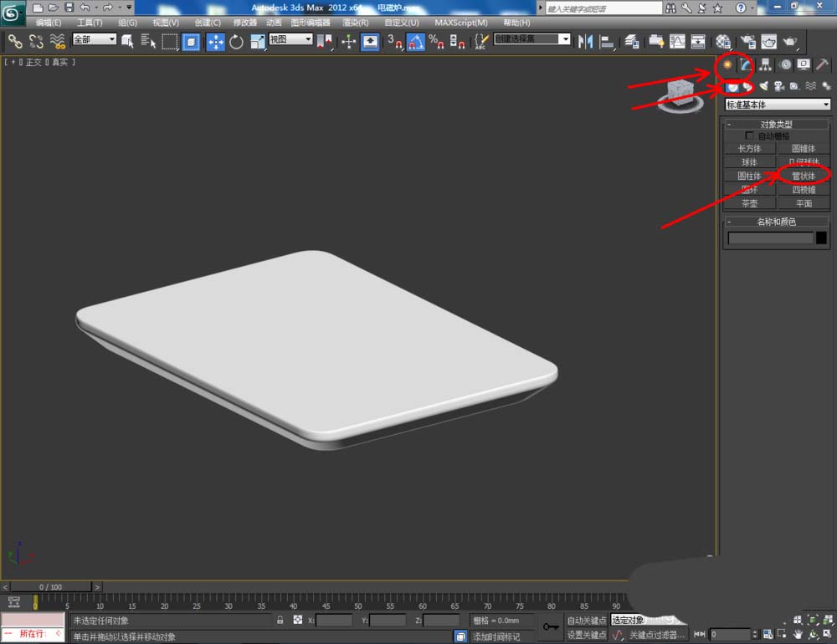The width and height of the screenshot is (837, 644).
Task: Toggle 自动关键点 auto key mode
Action: coord(586,620)
